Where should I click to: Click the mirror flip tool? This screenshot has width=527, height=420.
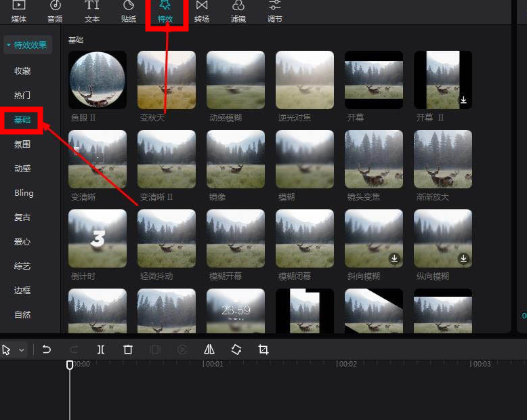click(x=209, y=350)
